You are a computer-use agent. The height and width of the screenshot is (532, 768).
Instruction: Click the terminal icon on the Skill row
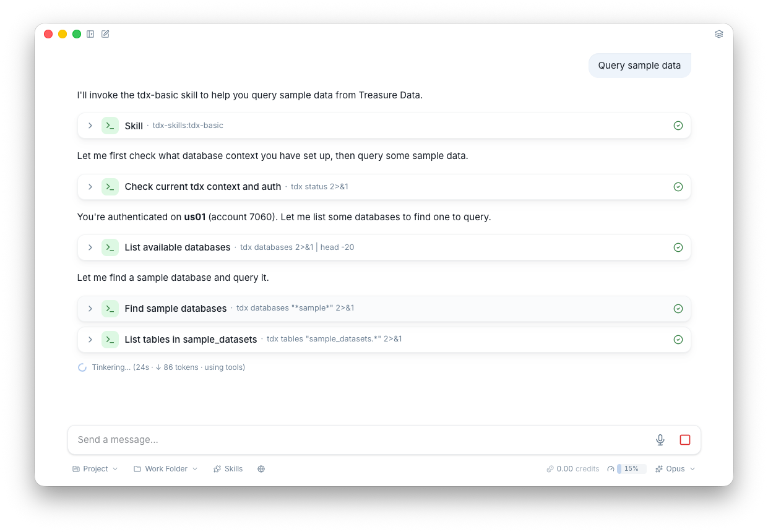110,126
